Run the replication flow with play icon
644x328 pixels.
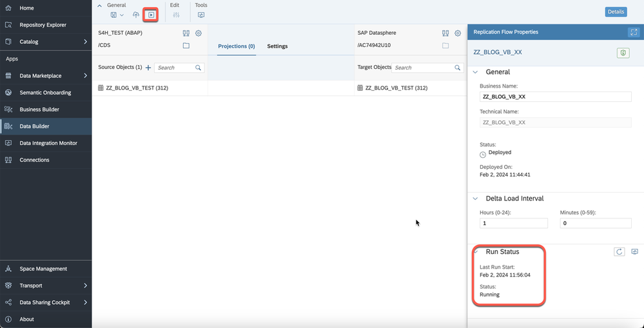pos(151,15)
